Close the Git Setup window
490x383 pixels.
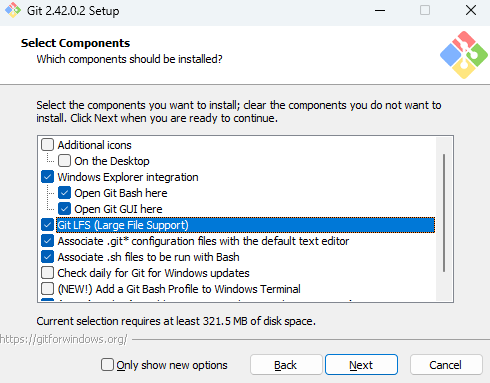[471, 10]
